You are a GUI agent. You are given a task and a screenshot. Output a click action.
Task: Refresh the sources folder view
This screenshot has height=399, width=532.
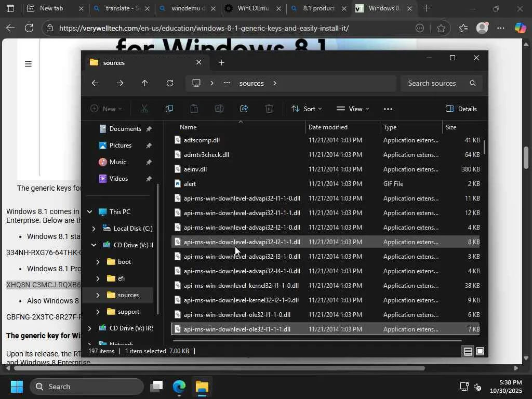[170, 83]
